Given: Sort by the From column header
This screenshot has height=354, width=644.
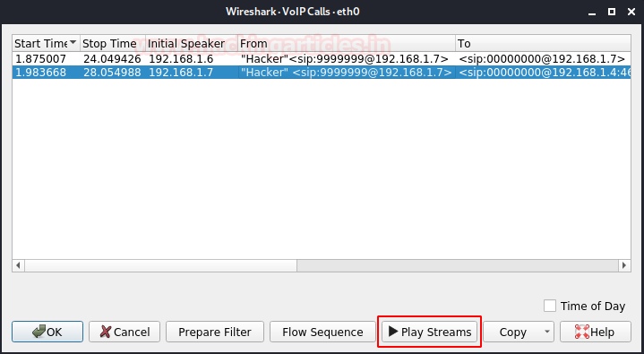Looking at the screenshot, I should [347, 43].
